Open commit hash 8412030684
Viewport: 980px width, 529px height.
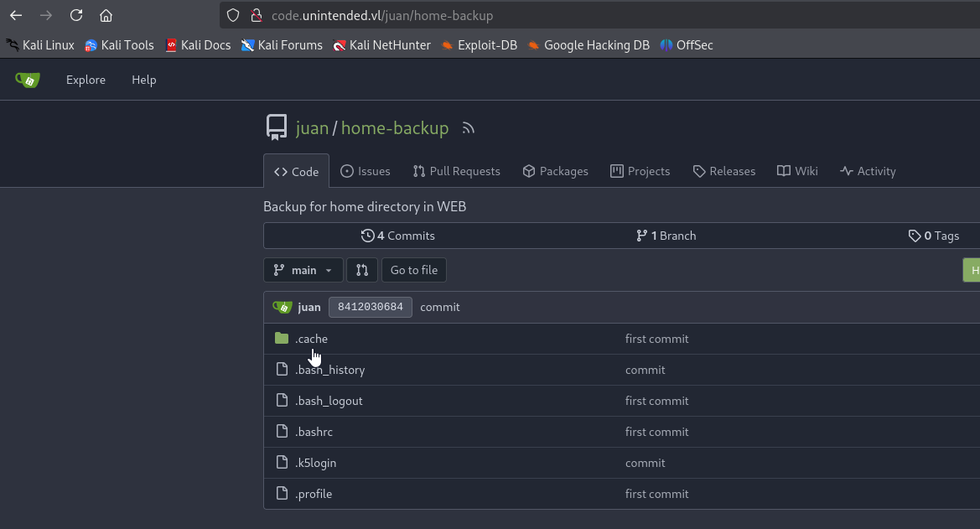[x=371, y=307]
